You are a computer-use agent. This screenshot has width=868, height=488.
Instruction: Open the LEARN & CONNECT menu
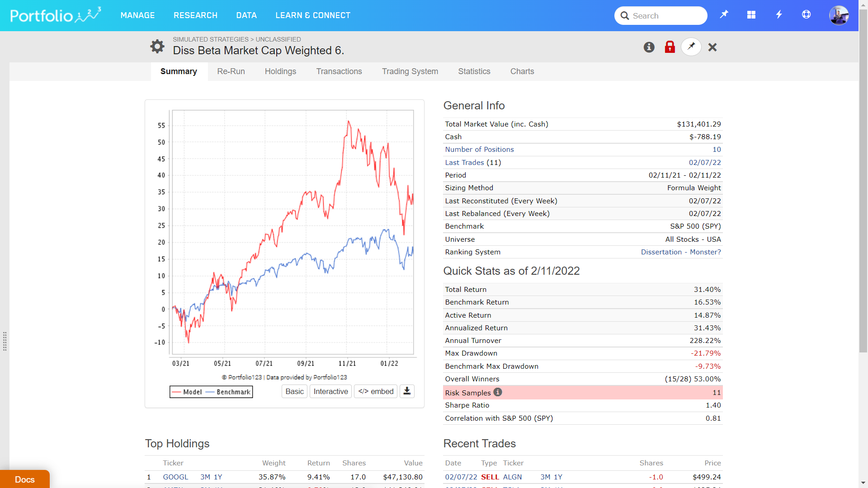point(313,15)
